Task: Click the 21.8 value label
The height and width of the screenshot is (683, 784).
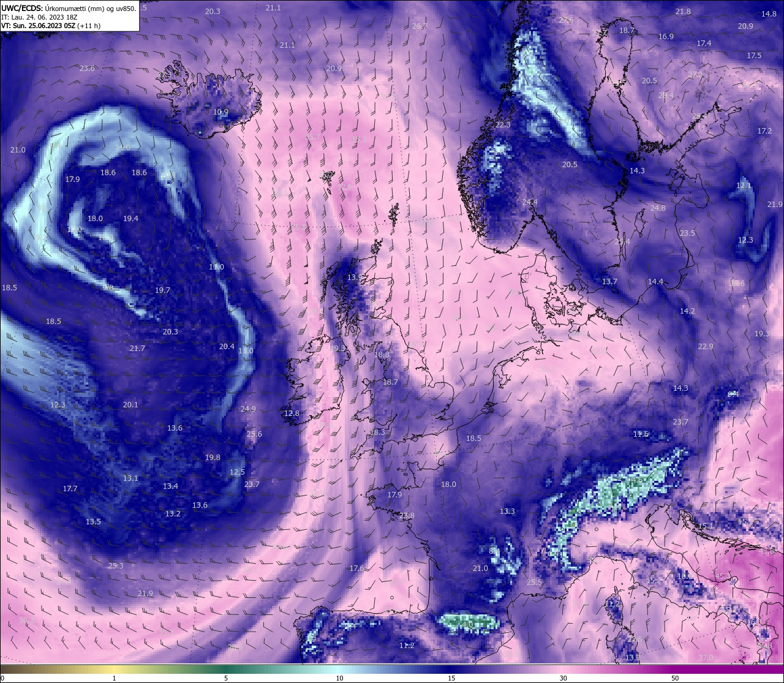Action: coord(683,12)
